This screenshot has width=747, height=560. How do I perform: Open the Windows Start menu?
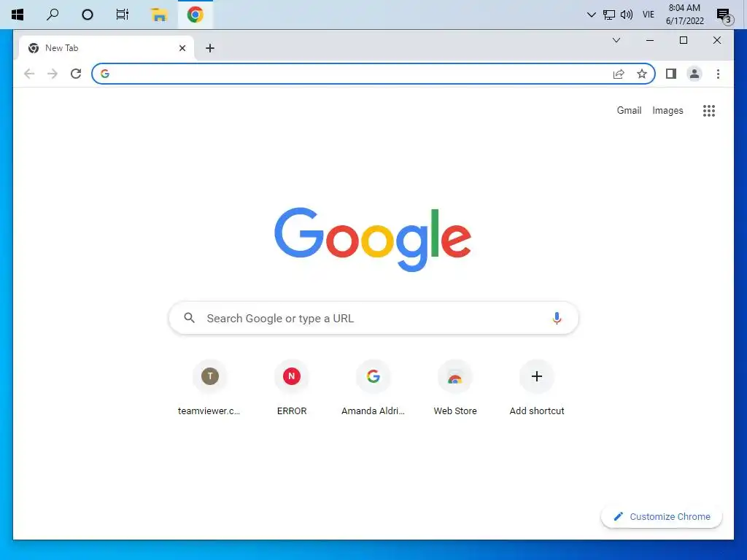pyautogui.click(x=18, y=15)
